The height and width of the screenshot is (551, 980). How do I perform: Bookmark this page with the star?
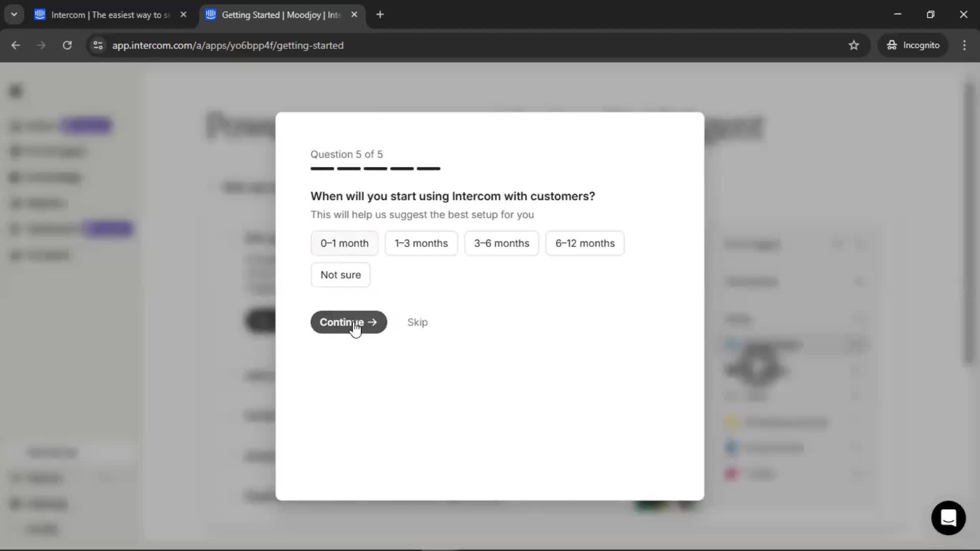pyautogui.click(x=854, y=45)
